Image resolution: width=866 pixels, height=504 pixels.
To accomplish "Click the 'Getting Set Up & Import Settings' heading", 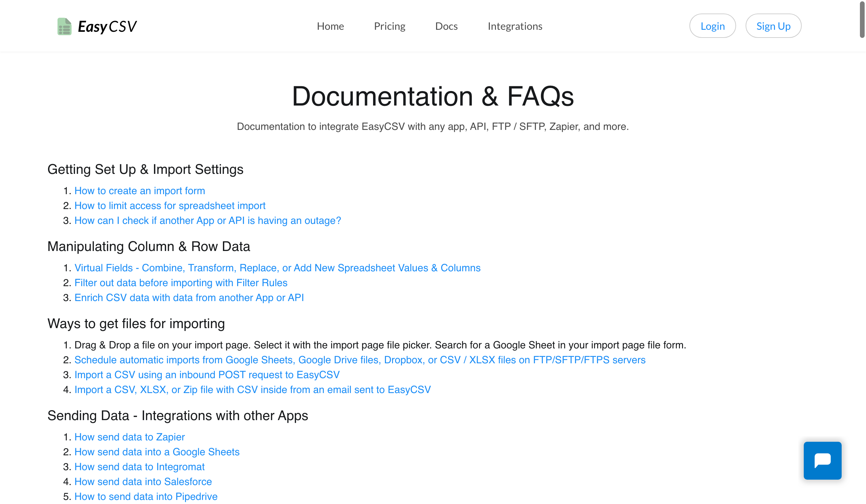I will [145, 169].
